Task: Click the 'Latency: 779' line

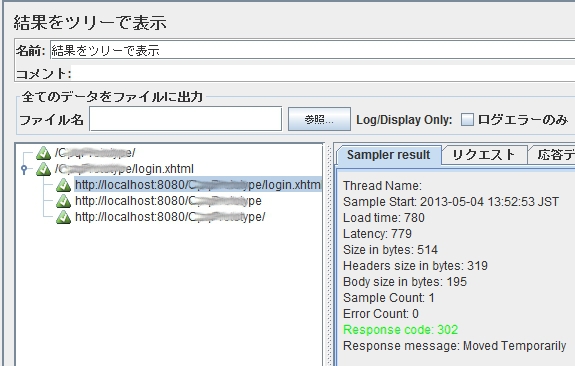Action: [377, 234]
